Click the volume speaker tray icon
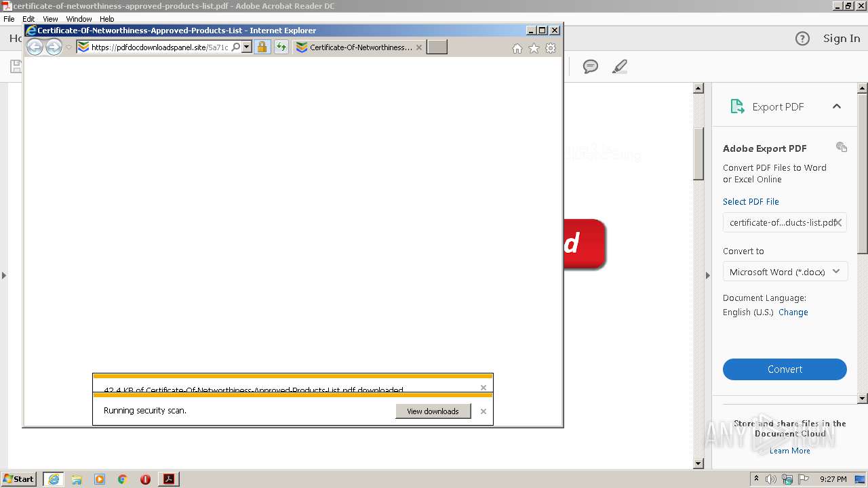This screenshot has height=488, width=868. tap(771, 479)
